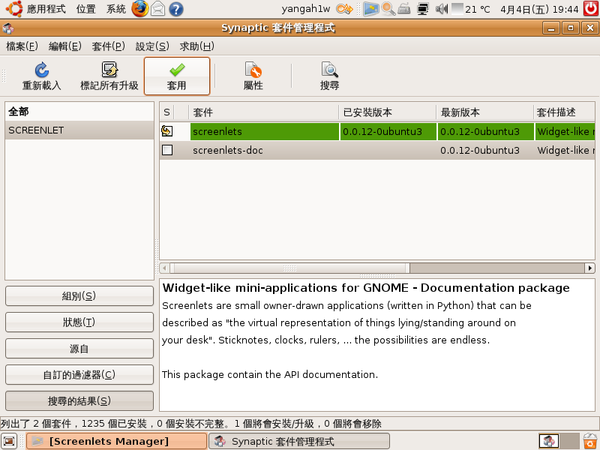The height and width of the screenshot is (450, 600).
Task: Click the mark all upgrades (標記所有升級) icon
Action: [109, 70]
